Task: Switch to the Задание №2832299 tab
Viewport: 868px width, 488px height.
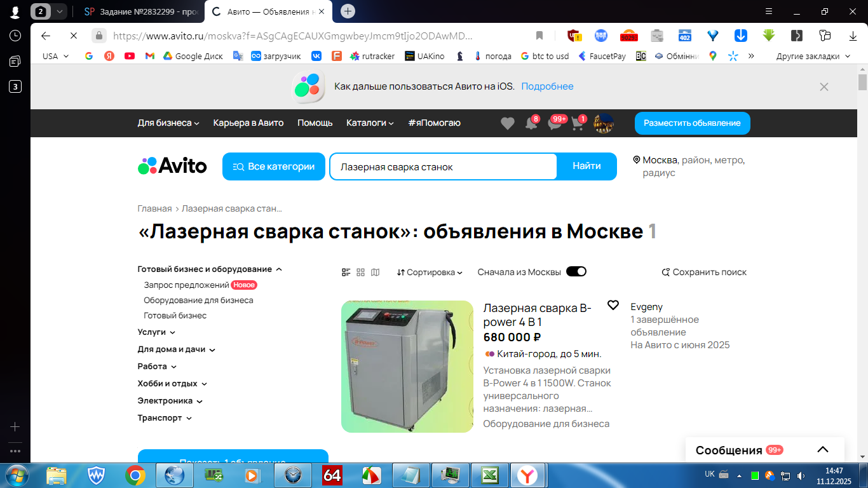Action: coord(140,11)
